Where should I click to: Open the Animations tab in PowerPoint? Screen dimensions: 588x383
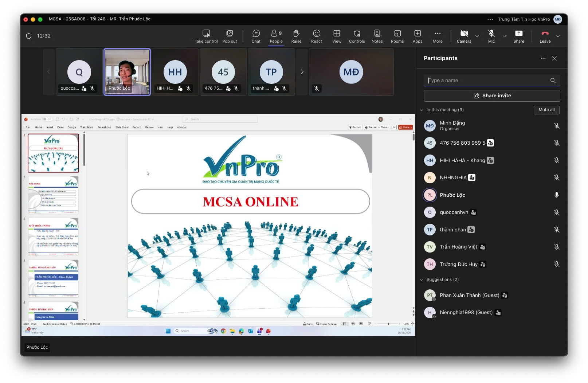point(104,128)
